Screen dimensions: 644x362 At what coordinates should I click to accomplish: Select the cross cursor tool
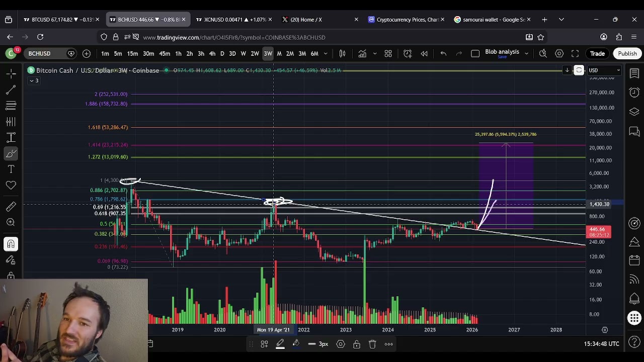[11, 73]
